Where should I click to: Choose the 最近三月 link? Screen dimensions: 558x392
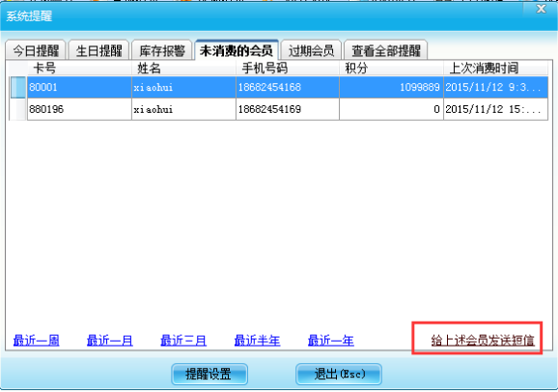(183, 341)
